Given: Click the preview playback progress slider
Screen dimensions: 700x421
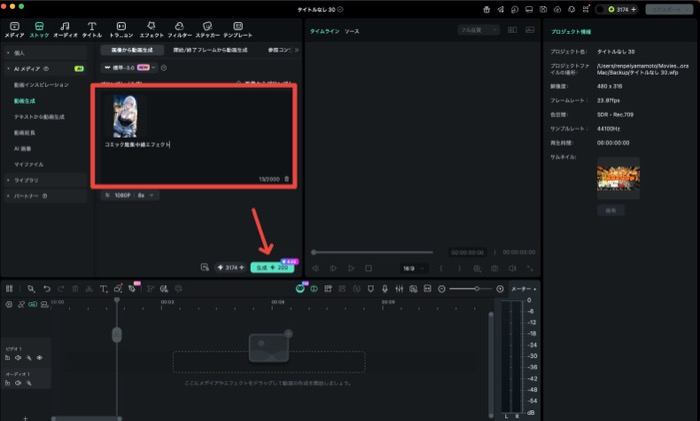Looking at the screenshot, I should 373,252.
